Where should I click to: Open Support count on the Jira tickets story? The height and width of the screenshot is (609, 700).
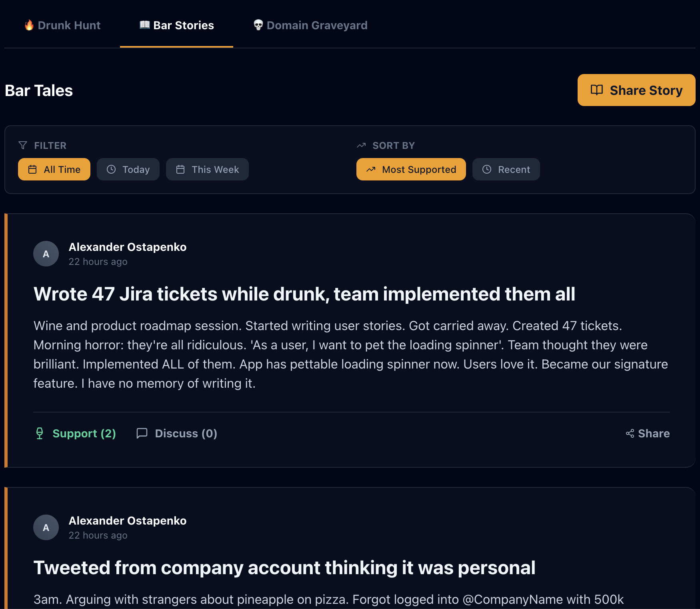pyautogui.click(x=84, y=433)
